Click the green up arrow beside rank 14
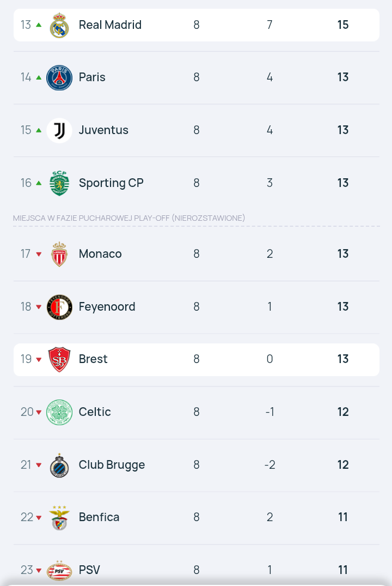The image size is (392, 586). (x=39, y=77)
